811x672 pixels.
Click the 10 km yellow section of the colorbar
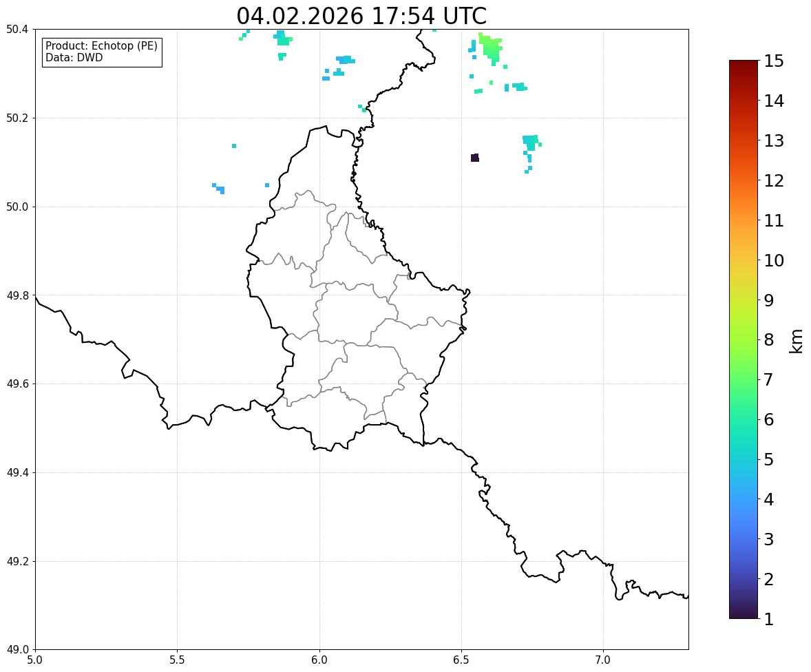(744, 260)
